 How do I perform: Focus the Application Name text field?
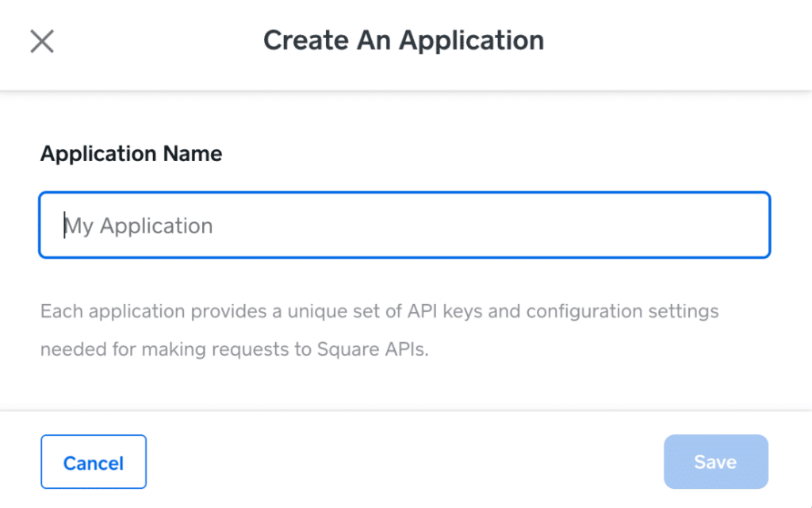[404, 225]
